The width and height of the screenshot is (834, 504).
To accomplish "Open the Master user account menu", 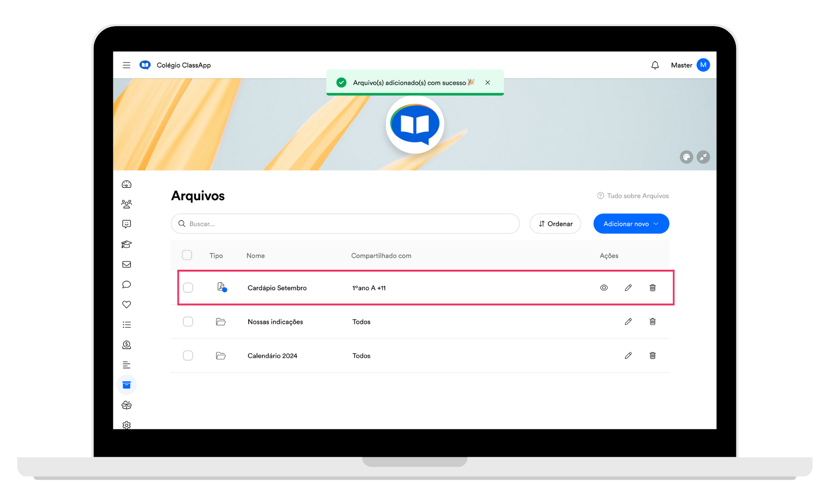I will (x=690, y=65).
